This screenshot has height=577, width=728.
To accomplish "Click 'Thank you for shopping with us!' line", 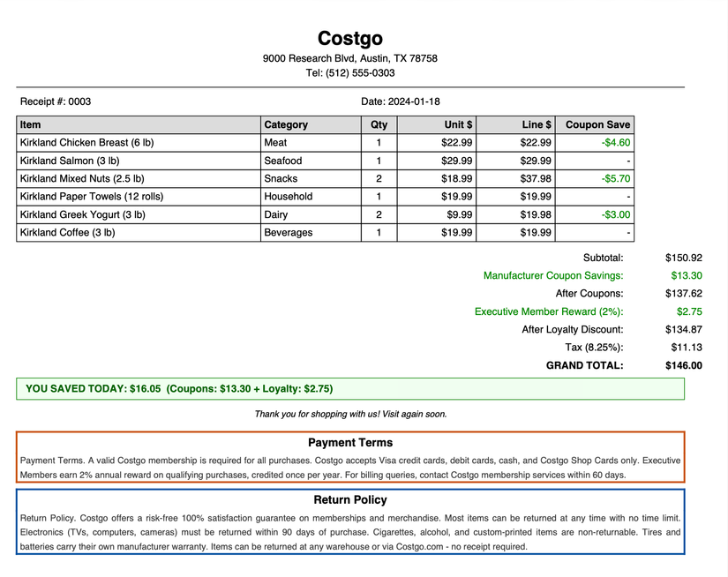I will point(350,414).
